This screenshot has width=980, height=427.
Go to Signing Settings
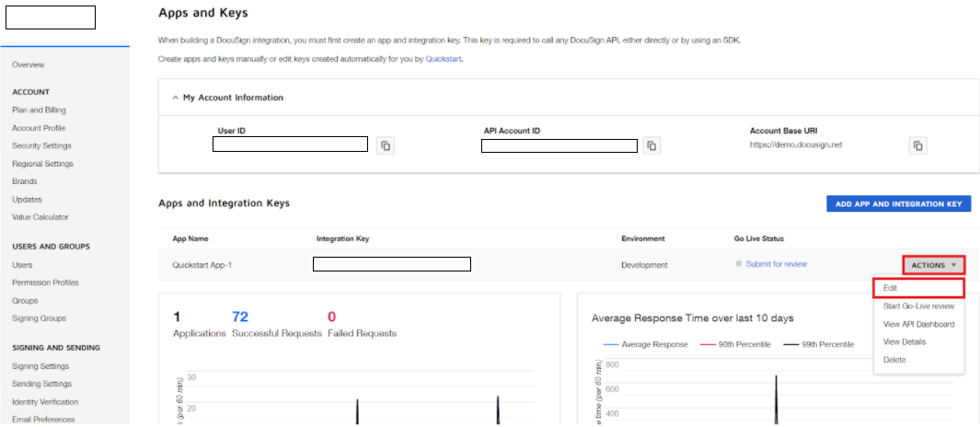[40, 366]
